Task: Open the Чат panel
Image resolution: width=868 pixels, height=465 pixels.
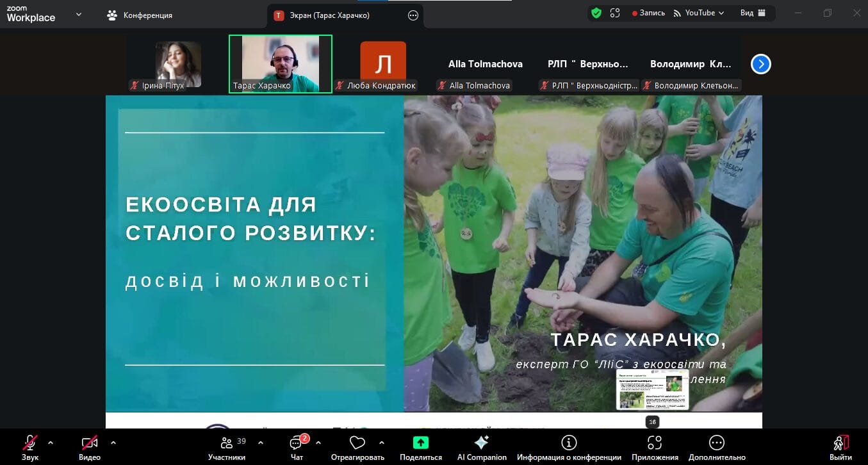Action: coord(297,443)
